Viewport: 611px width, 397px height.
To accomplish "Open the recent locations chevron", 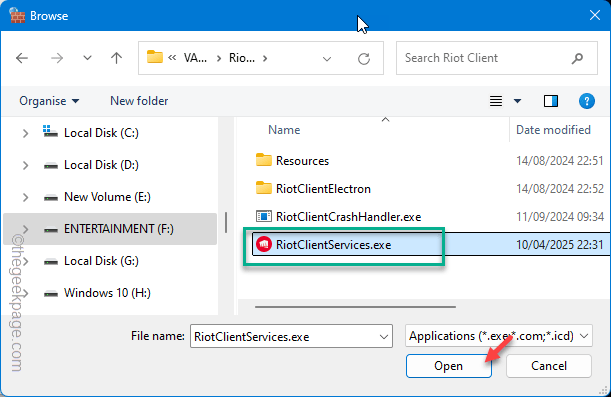I will (87, 58).
